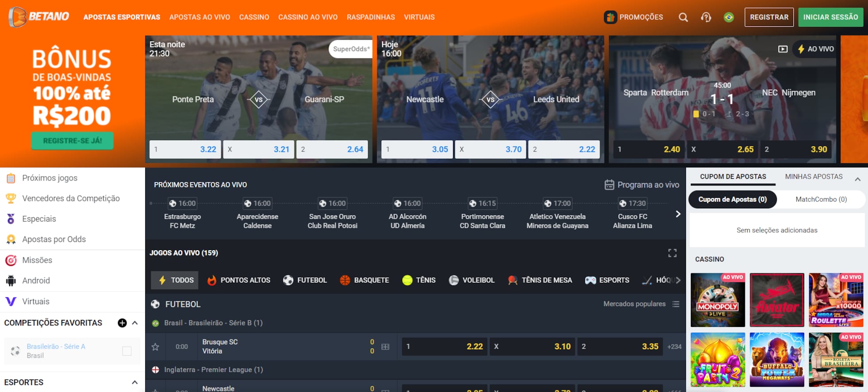Viewport: 868px width, 392px height.
Task: Click Iniciar Sessão button
Action: [830, 17]
